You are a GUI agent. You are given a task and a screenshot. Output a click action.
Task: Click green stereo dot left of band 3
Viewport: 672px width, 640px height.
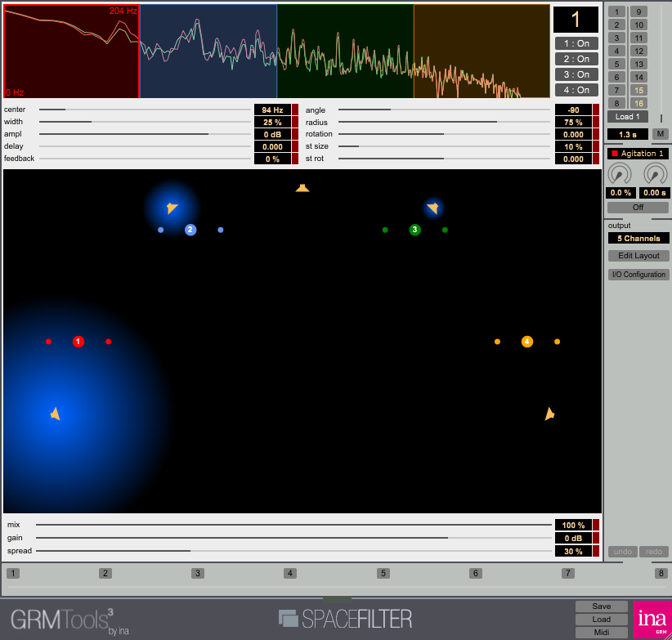[385, 230]
